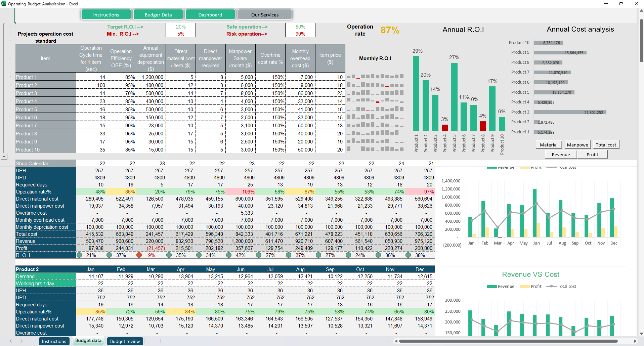Click the Excel application icon in title bar

(3, 4)
